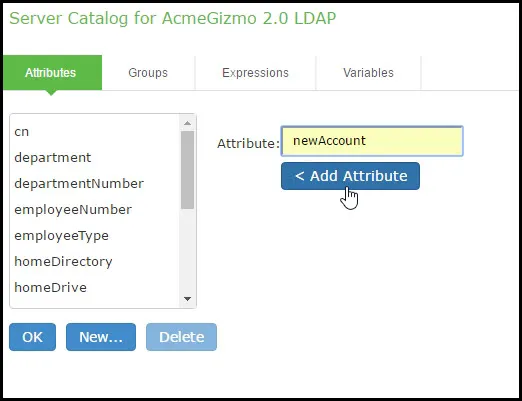Click the Attribute input field
Image resolution: width=522 pixels, height=401 pixels.
pyautogui.click(x=372, y=141)
